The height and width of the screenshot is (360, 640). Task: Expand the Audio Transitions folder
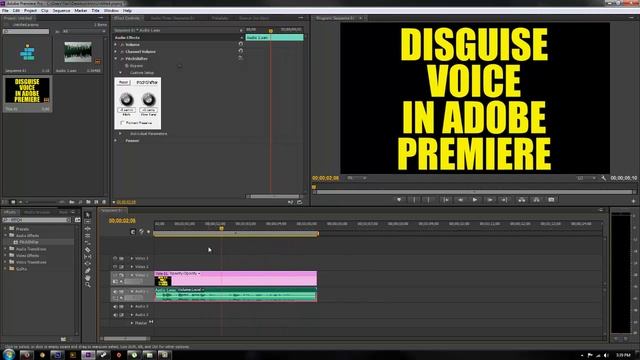coord(5,249)
